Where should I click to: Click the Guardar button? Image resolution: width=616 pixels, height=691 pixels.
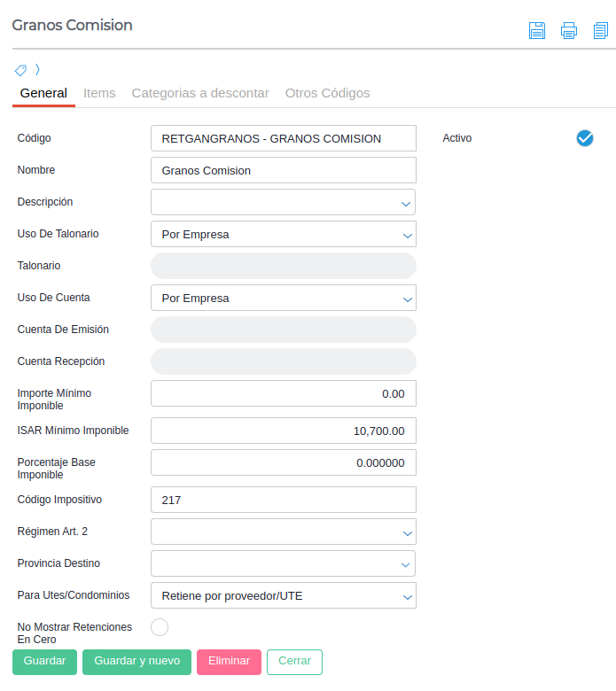click(x=44, y=662)
